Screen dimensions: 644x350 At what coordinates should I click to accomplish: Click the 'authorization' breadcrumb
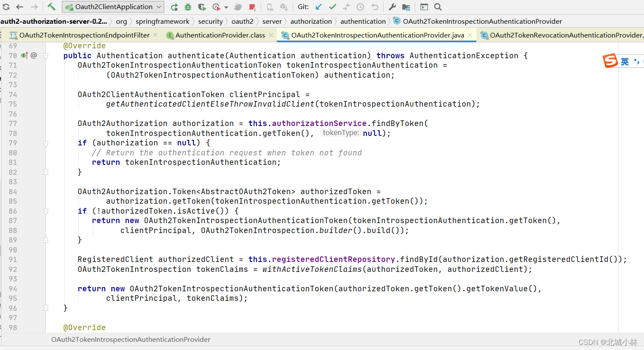(311, 22)
